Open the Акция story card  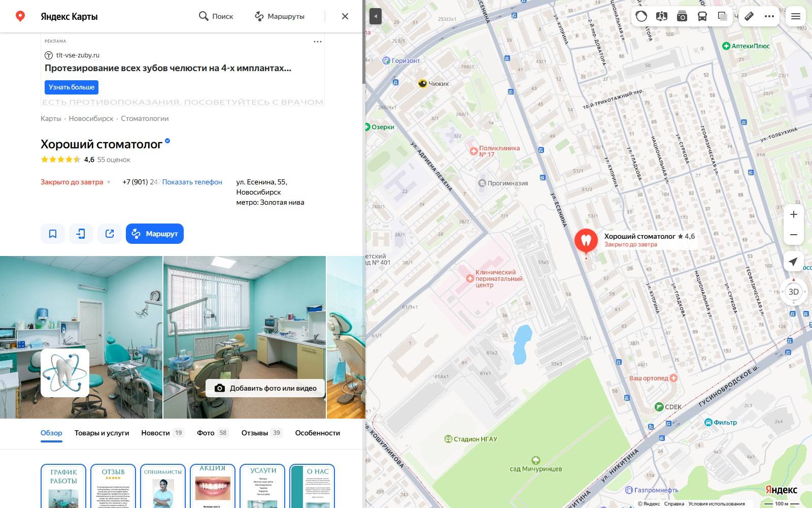(x=213, y=486)
